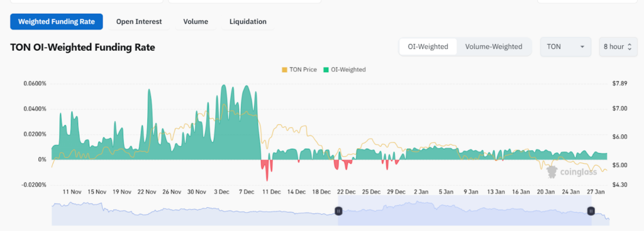Click the $6.00 price axis label
Image resolution: width=644 pixels, height=231 pixels.
619,137
